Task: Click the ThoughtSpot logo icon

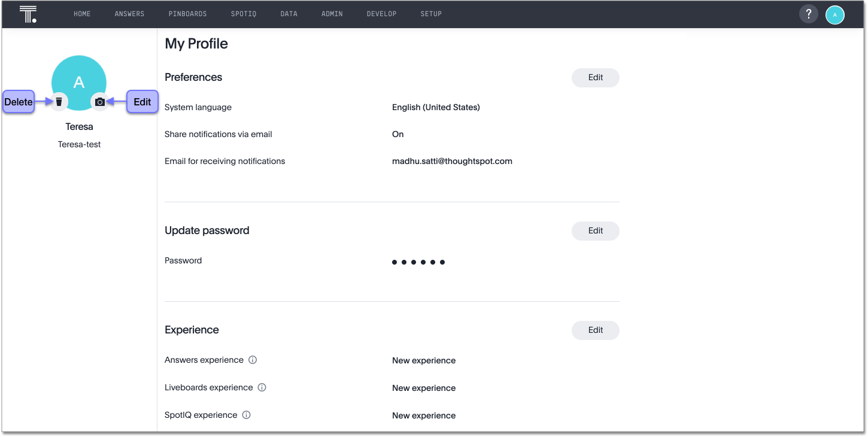Action: (28, 14)
